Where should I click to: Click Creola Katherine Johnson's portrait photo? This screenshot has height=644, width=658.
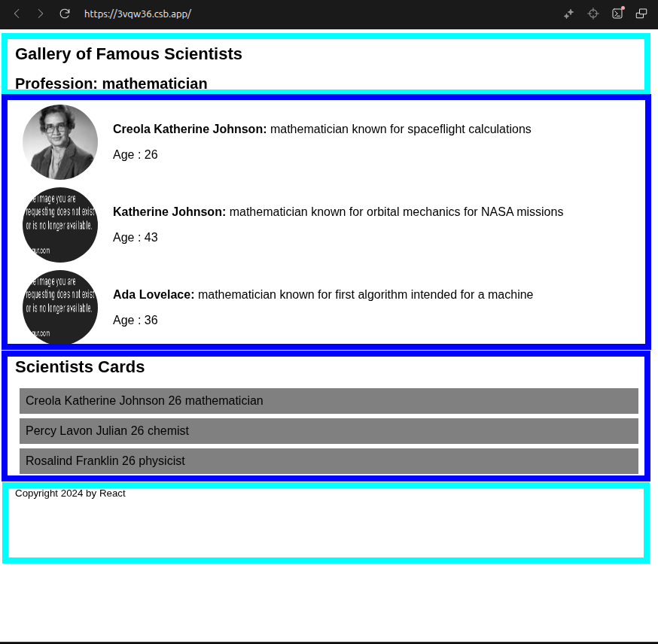pyautogui.click(x=60, y=142)
